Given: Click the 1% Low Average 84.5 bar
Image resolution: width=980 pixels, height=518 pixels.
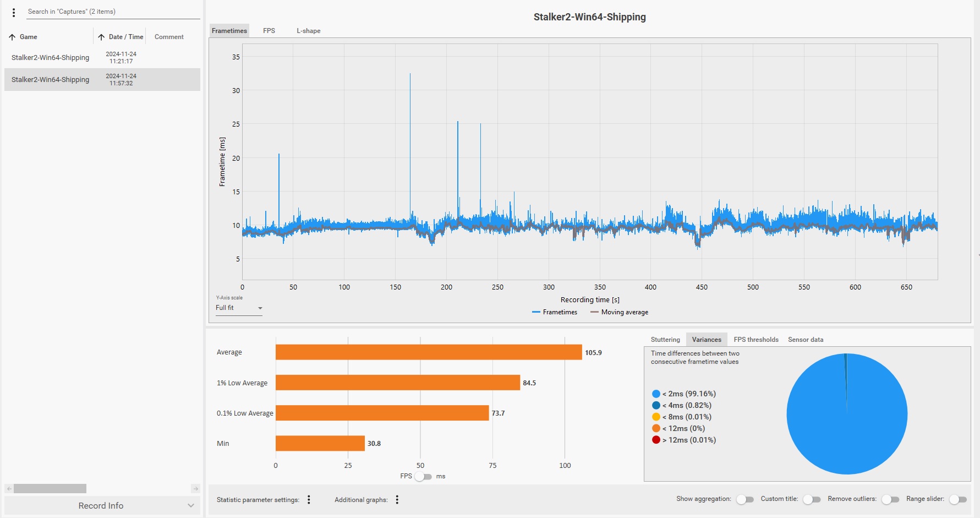Looking at the screenshot, I should pyautogui.click(x=398, y=383).
